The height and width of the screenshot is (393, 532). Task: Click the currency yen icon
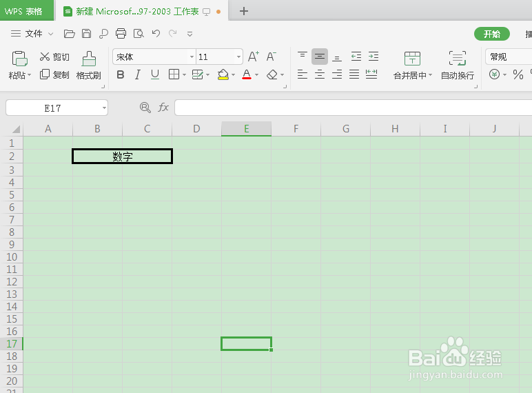point(494,74)
